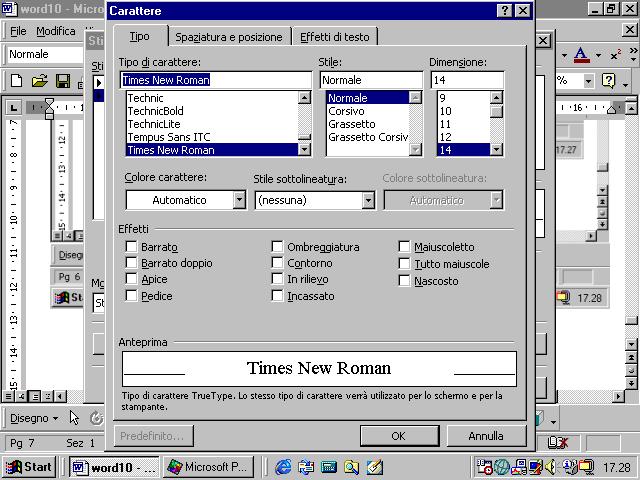The image size is (640, 480).
Task: Click the Dimensione size input field
Action: [x=467, y=80]
